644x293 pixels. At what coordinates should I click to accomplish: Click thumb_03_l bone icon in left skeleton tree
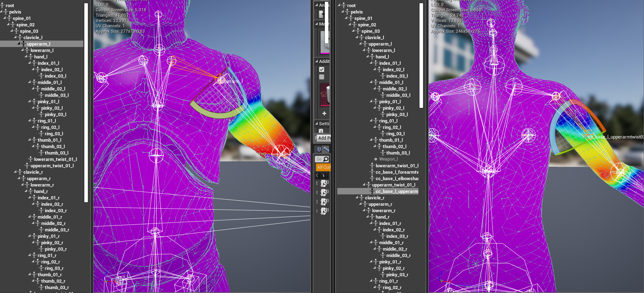42,153
